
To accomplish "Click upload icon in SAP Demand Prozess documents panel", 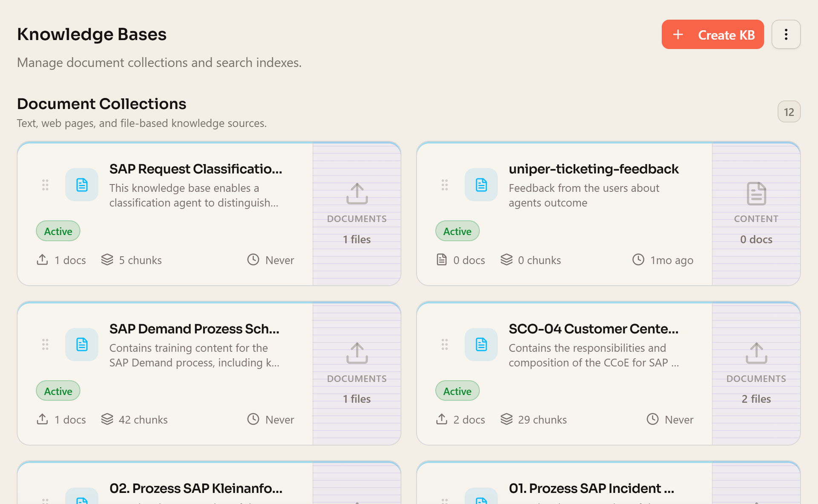I will 357,353.
